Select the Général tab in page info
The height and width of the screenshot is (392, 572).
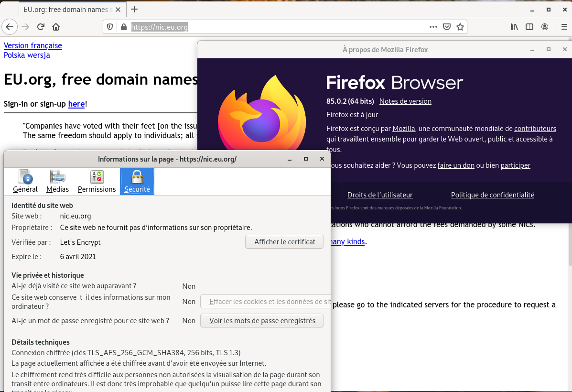pyautogui.click(x=25, y=181)
